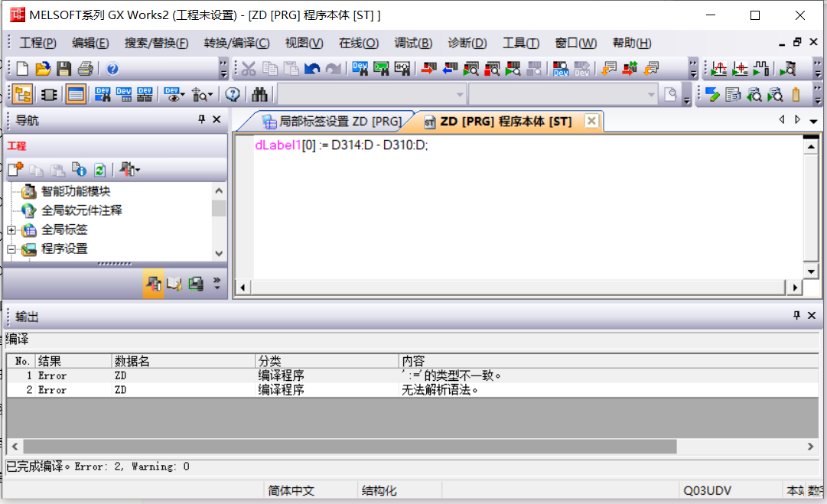Toggle the Navigation window view button

point(22,94)
